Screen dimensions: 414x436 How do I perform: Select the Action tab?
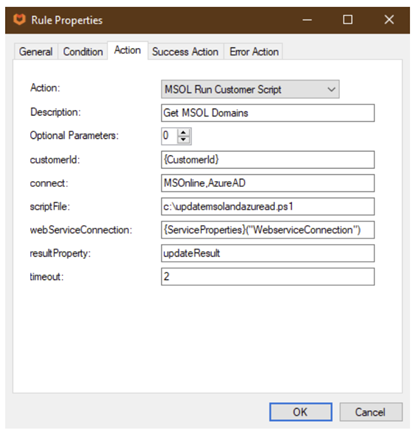[127, 50]
